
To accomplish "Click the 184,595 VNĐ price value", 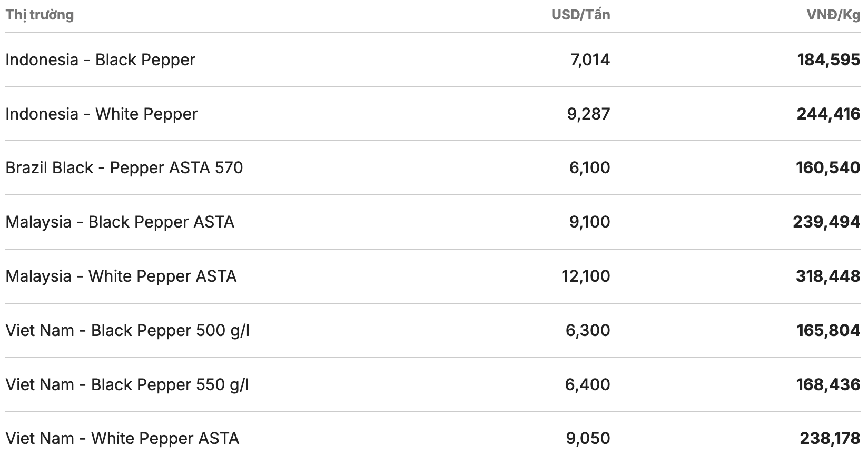I will [828, 60].
